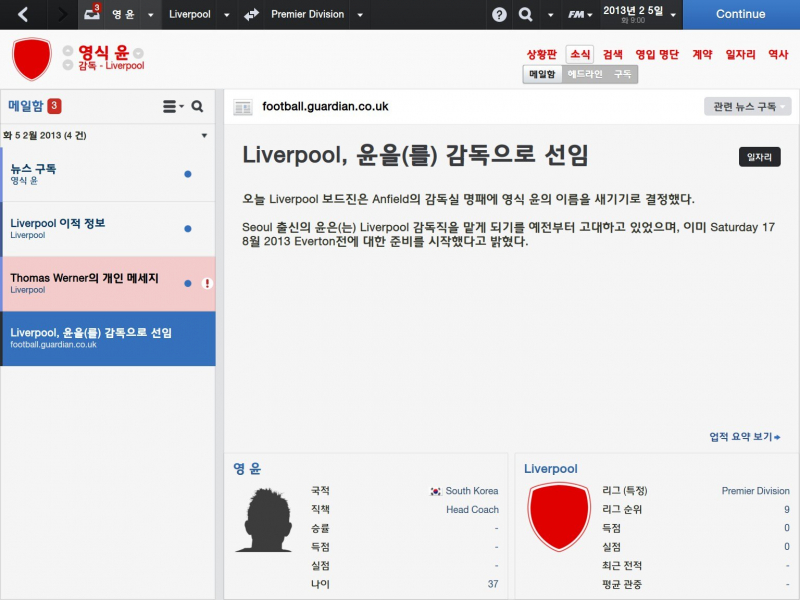Open the FM menu logo
The image size is (800, 600).
580,14
